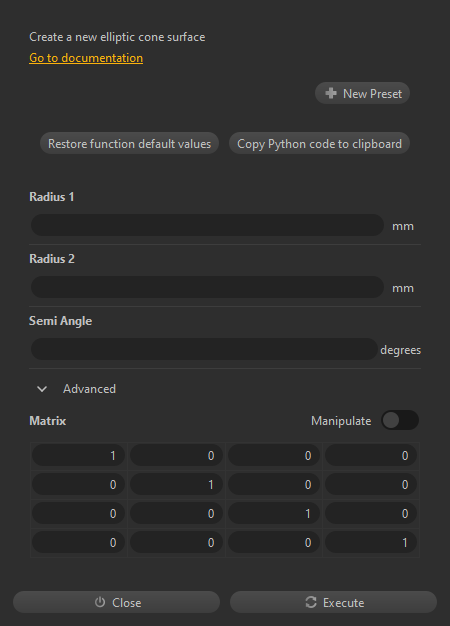Select the first matrix cell in row one

click(x=78, y=456)
